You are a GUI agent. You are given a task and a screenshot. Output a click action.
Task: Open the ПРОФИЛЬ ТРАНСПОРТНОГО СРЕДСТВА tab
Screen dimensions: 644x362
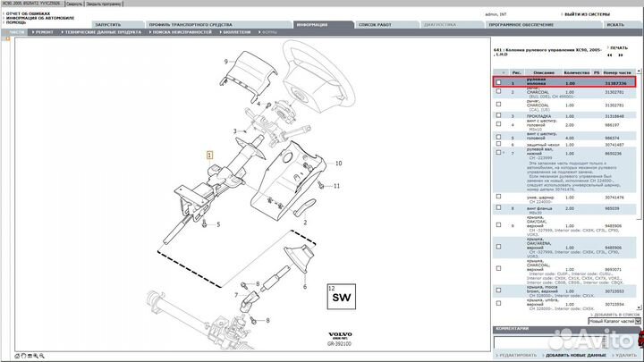click(189, 24)
